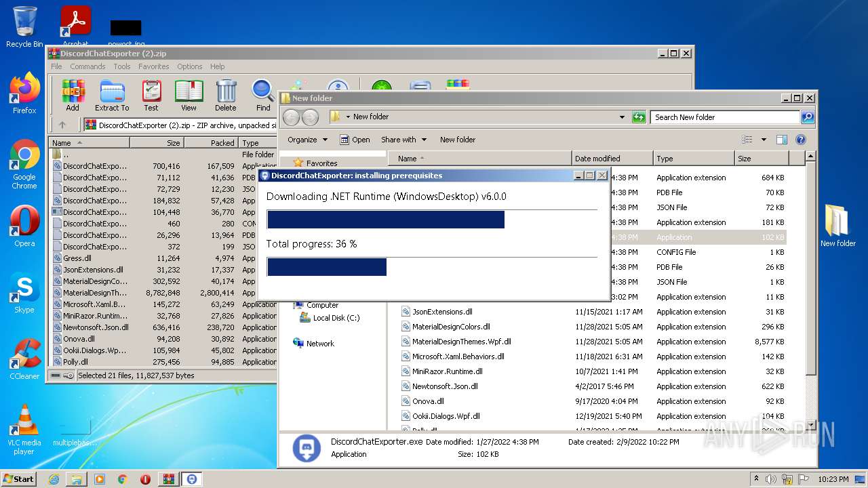Viewport: 868px width, 488px height.
Task: Open CCleaner desktop shortcut
Action: (x=24, y=359)
